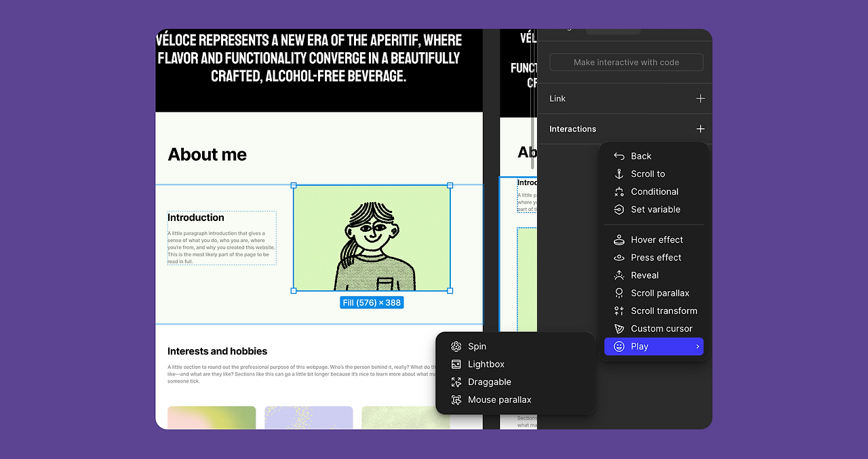Click the Scroll parallax icon
This screenshot has height=459, width=868.
618,293
